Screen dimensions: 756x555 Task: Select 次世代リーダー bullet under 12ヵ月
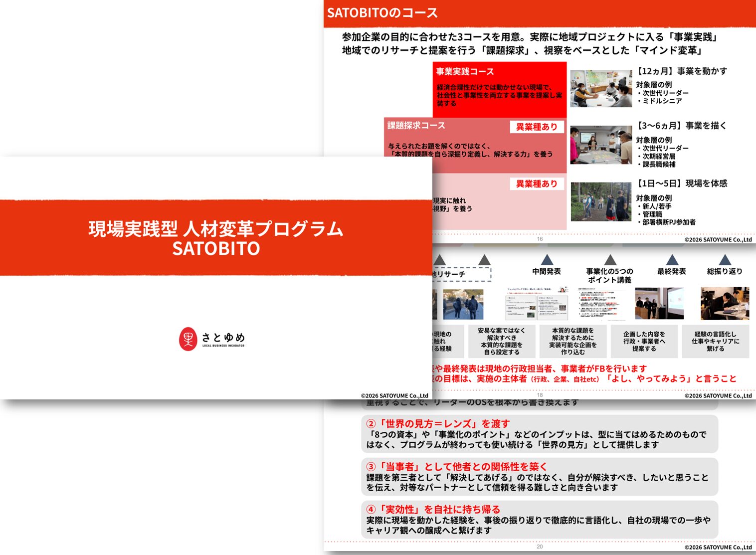663,93
